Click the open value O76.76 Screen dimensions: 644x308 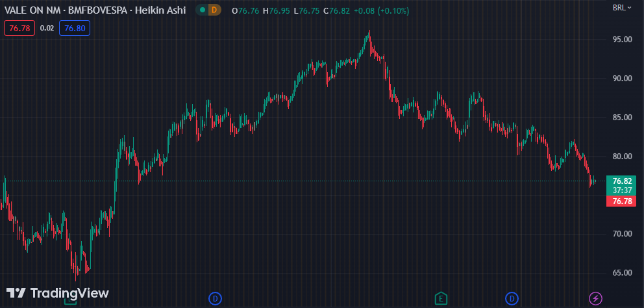[x=245, y=10]
